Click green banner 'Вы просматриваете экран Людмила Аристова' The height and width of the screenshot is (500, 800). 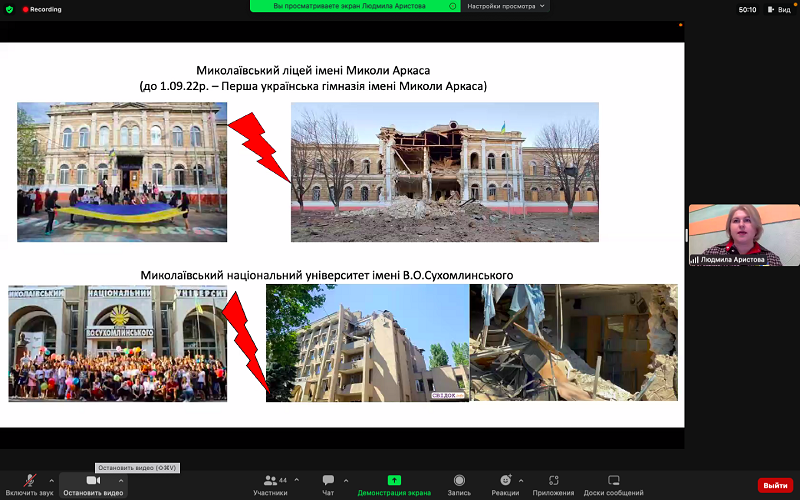pyautogui.click(x=355, y=6)
